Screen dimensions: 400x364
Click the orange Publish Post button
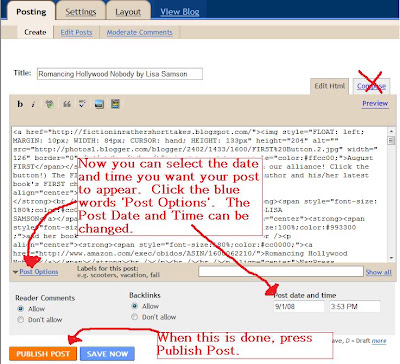43,354
